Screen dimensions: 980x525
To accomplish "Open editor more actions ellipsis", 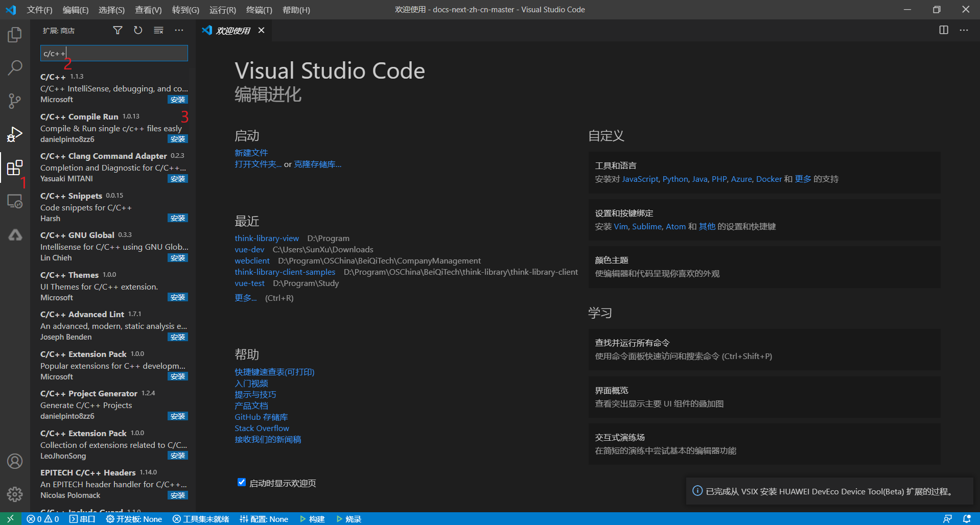I will point(964,30).
